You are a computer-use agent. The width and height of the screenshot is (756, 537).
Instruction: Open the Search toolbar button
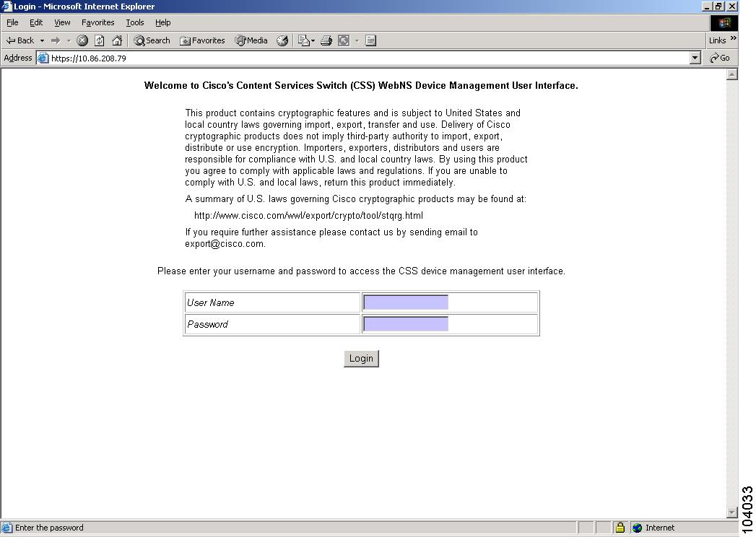pyautogui.click(x=152, y=40)
